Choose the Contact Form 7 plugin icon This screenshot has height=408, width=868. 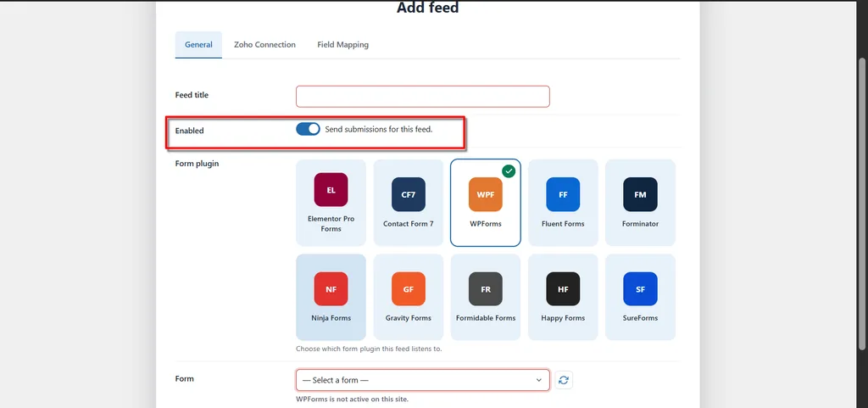pos(409,194)
